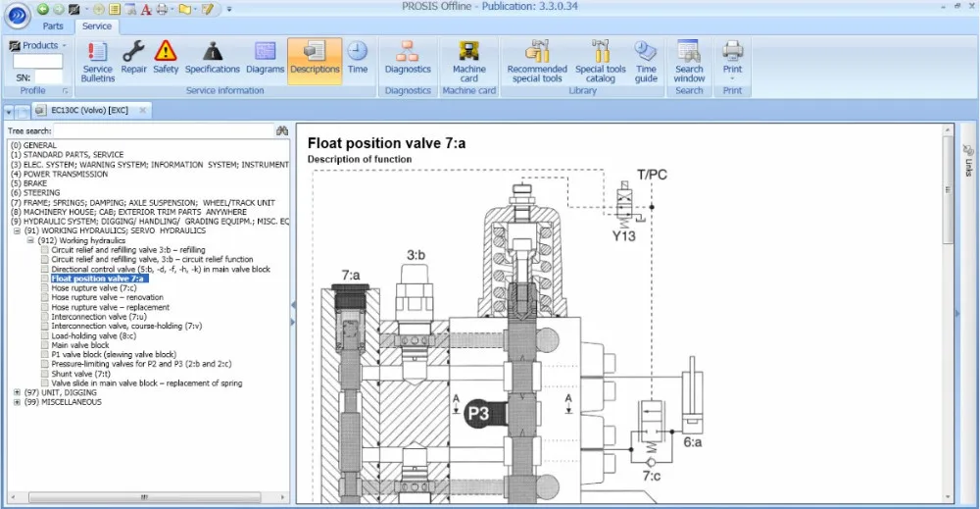The width and height of the screenshot is (980, 509).
Task: Switch to the Parts ribbon tab
Action: (x=53, y=26)
